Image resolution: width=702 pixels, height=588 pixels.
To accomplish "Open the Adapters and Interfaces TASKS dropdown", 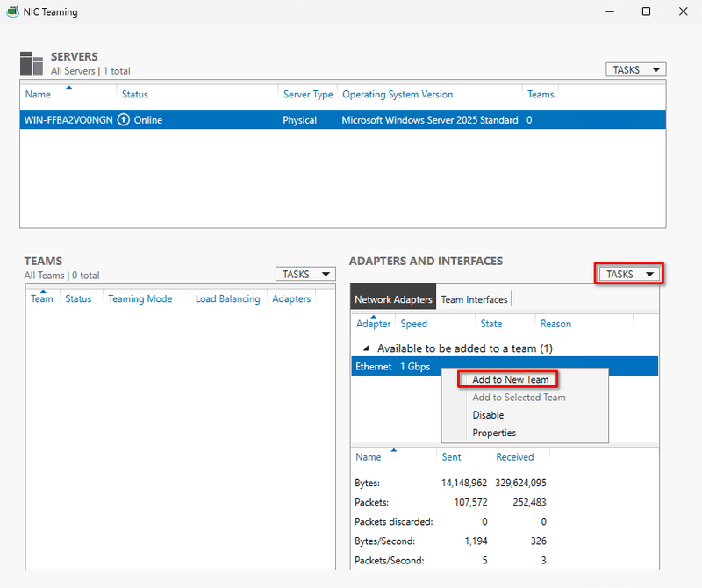I will click(628, 273).
